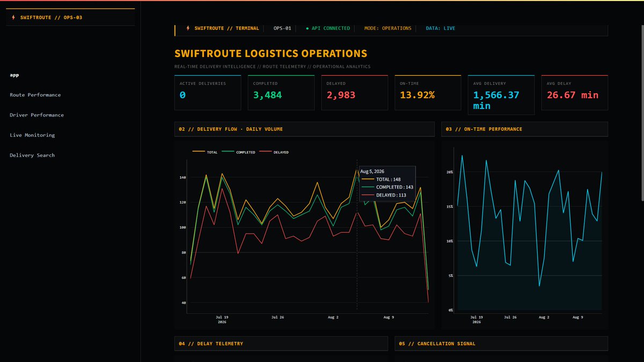Select the Active Deliveries metric card
This screenshot has width=644, height=362.
point(208,93)
